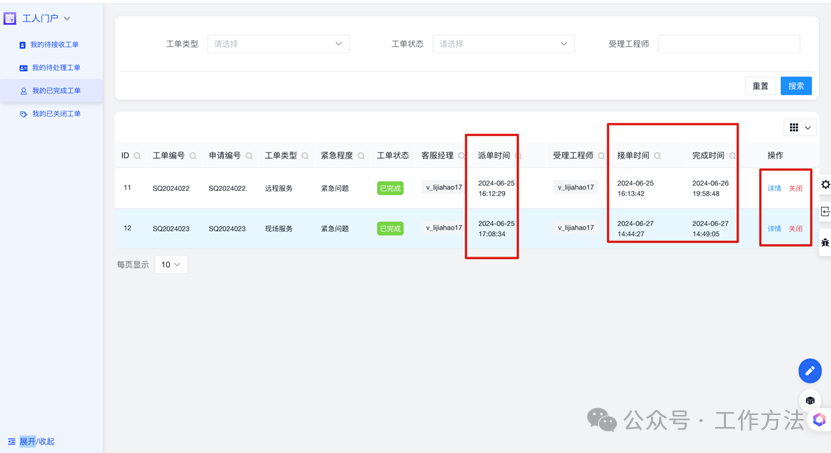Image resolution: width=831 pixels, height=453 pixels.
Task: Open 详情 for work order SQ2024022
Action: point(774,188)
